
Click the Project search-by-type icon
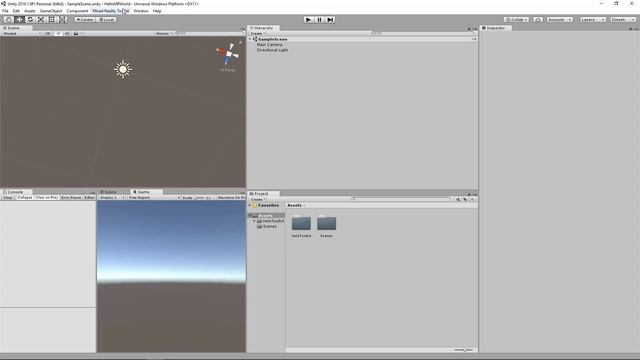[458, 200]
